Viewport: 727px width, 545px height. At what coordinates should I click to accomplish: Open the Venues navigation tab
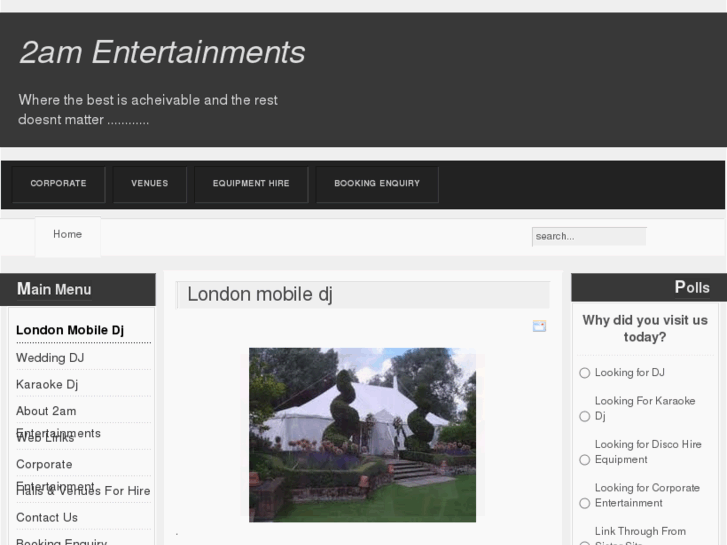150,184
